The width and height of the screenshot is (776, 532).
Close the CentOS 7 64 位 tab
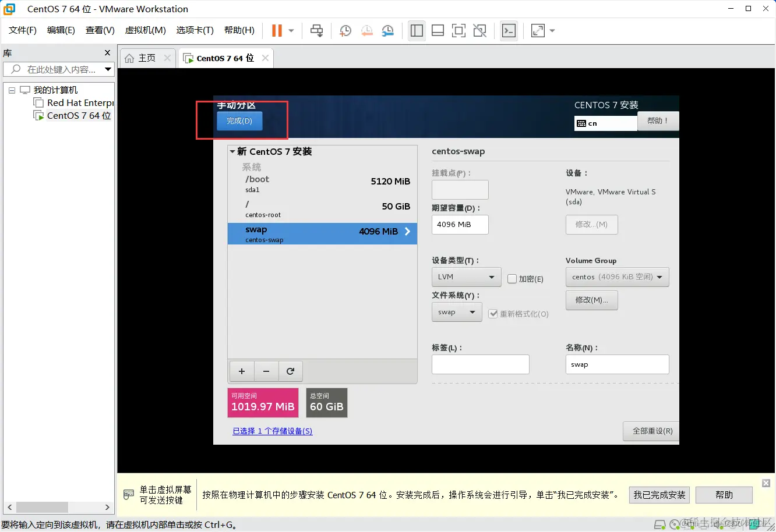(x=266, y=58)
